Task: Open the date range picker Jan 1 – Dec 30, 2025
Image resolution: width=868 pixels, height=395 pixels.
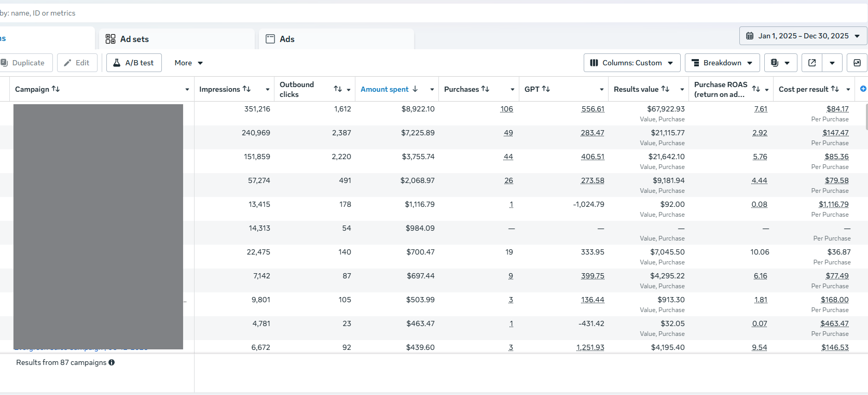Action: pyautogui.click(x=803, y=36)
